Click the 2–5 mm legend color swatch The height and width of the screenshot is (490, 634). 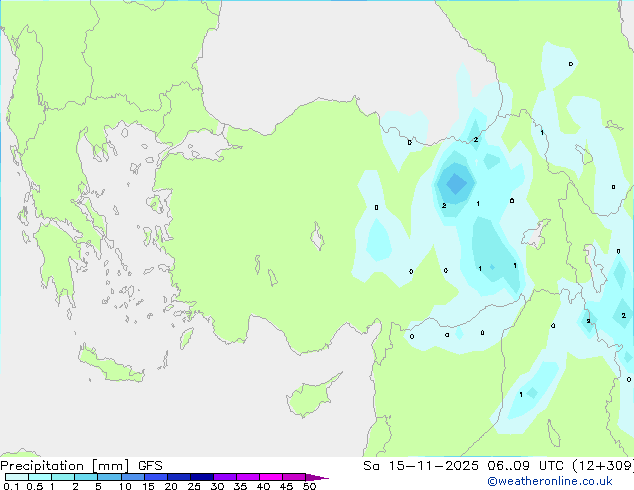tap(86, 477)
